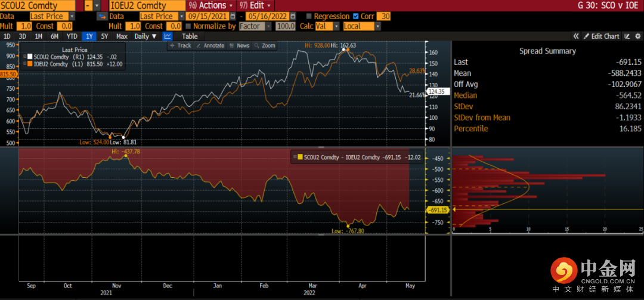Click second security Const field 0.0
This screenshot has width=644, height=300.
coord(174,26)
